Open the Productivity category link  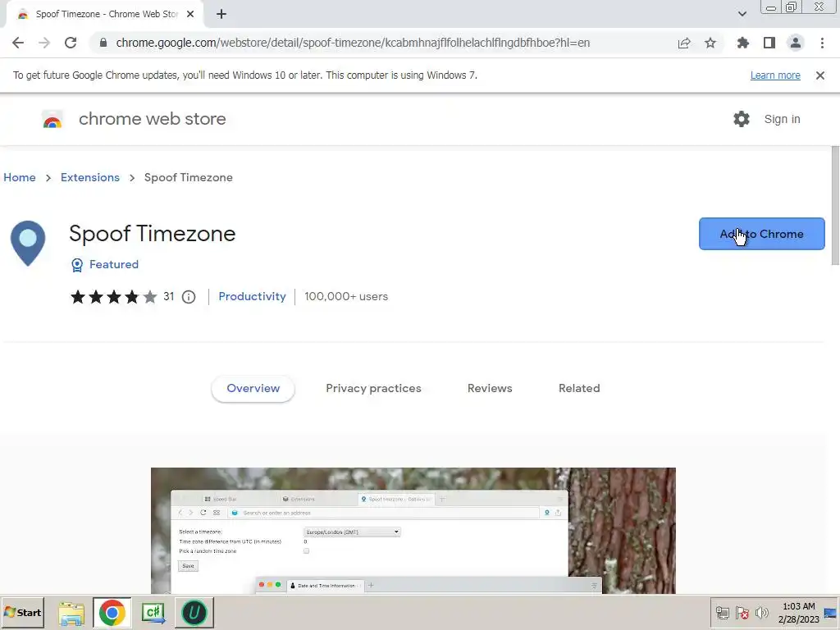click(252, 296)
